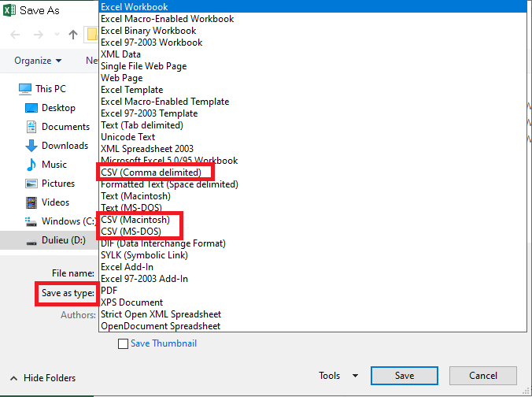Click the Pictures folder icon

click(31, 184)
